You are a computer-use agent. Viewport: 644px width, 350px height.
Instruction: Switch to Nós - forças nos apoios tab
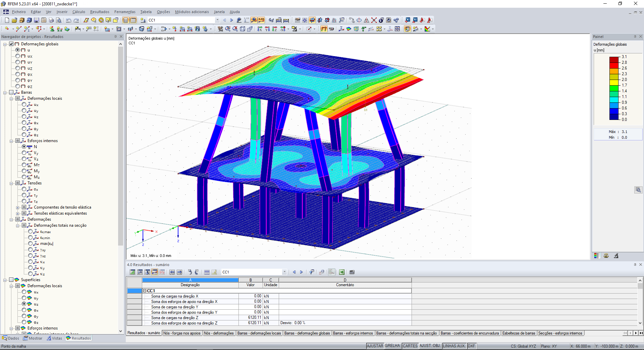coord(182,333)
